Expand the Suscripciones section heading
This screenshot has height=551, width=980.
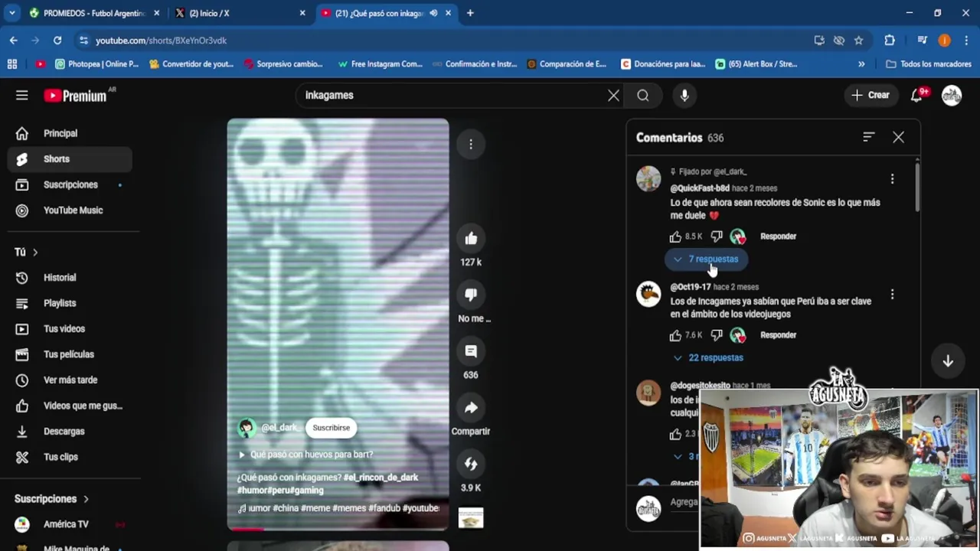[52, 498]
